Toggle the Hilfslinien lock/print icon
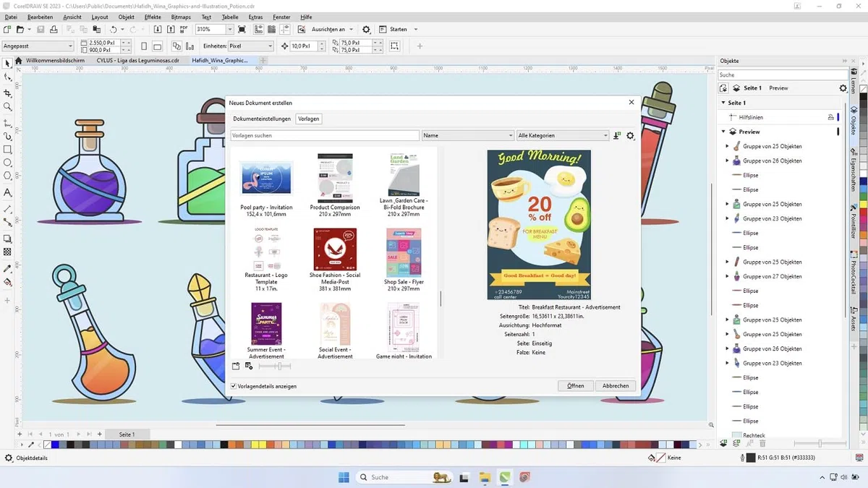 (x=831, y=117)
